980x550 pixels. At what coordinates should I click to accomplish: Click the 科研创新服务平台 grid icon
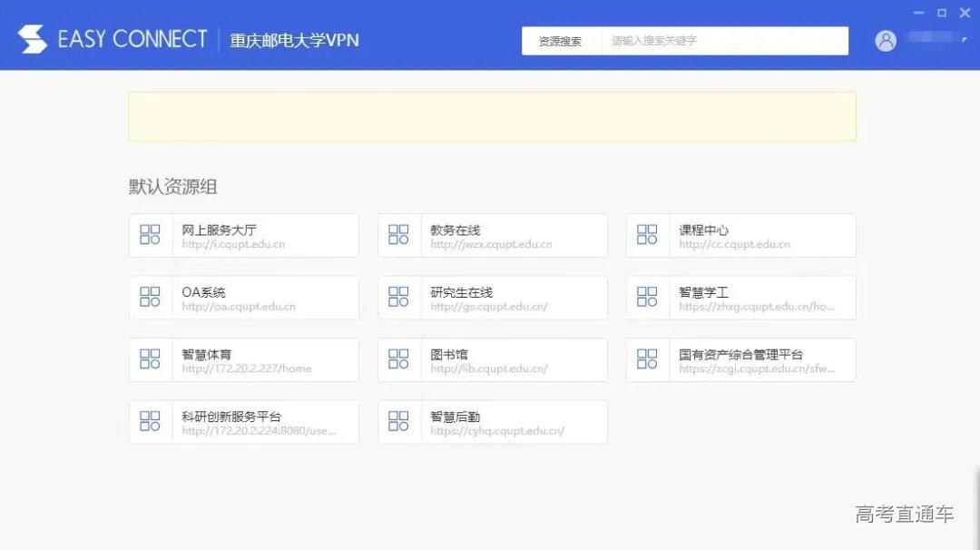click(x=151, y=421)
